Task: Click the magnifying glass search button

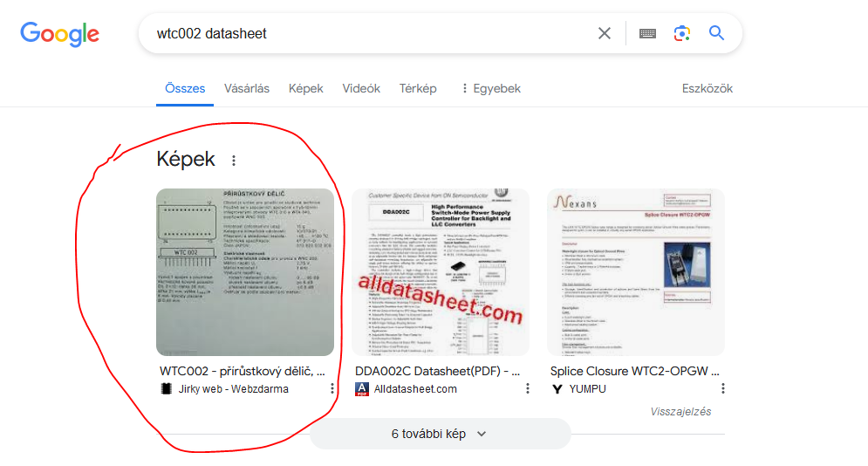Action: 716,33
